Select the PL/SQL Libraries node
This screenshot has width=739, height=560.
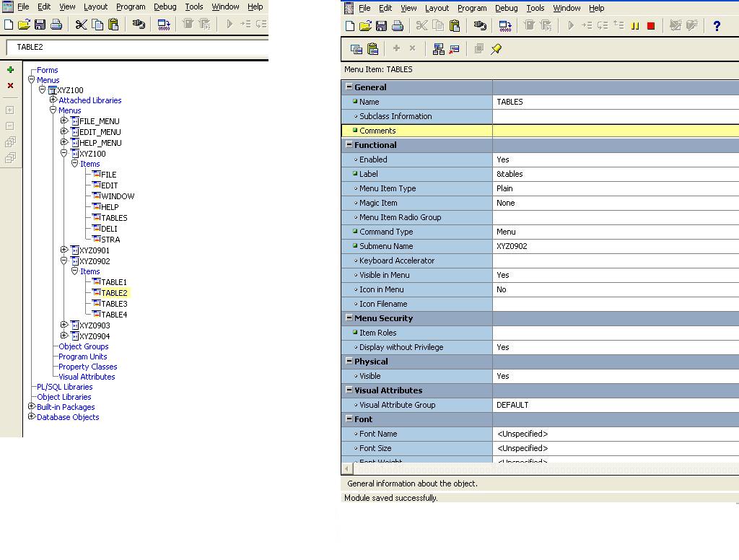pos(64,387)
